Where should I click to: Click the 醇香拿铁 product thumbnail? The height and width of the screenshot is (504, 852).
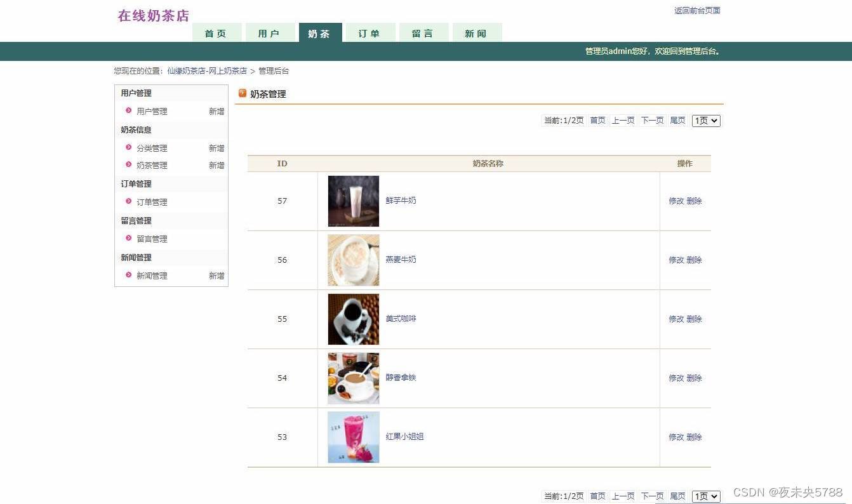pos(354,378)
